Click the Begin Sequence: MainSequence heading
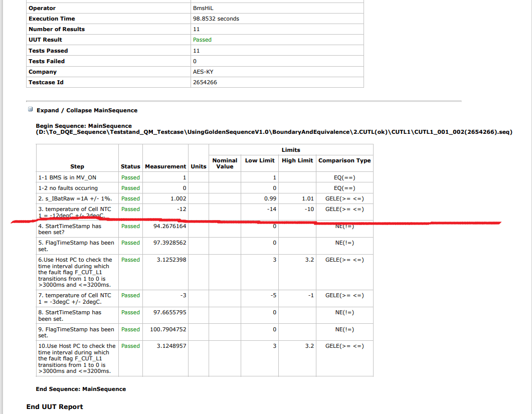Screen dimensions: 532x414 pyautogui.click(x=84, y=126)
